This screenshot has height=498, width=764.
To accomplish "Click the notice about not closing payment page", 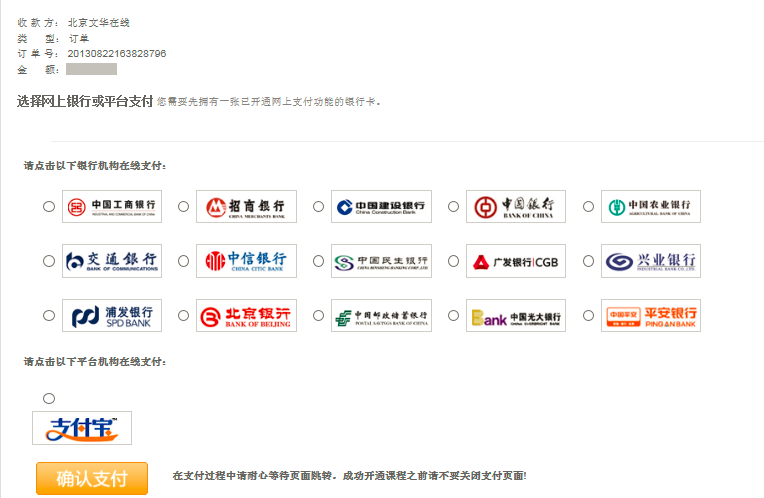I will pyautogui.click(x=349, y=476).
